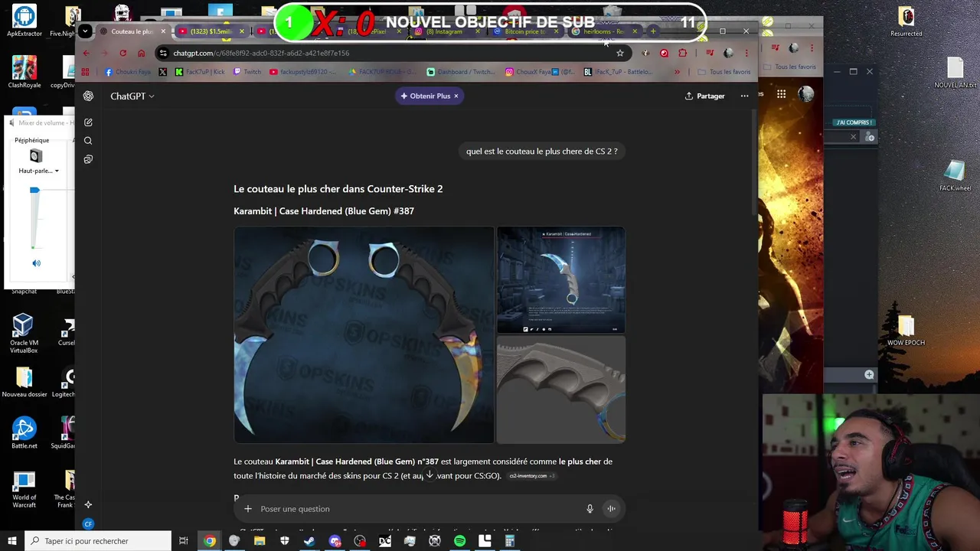
Task: Click the user profile avatar in the sidebar
Action: coord(88,524)
